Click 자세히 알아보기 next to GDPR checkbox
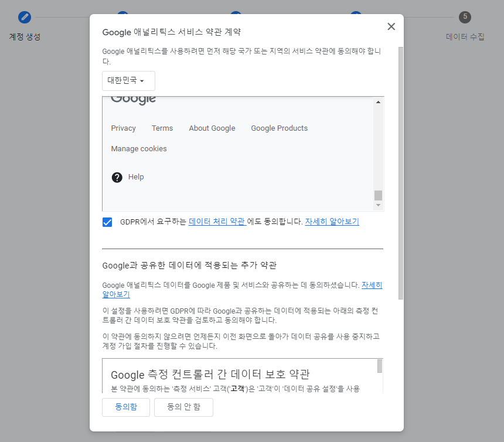This screenshot has width=504, height=442. pyautogui.click(x=332, y=222)
